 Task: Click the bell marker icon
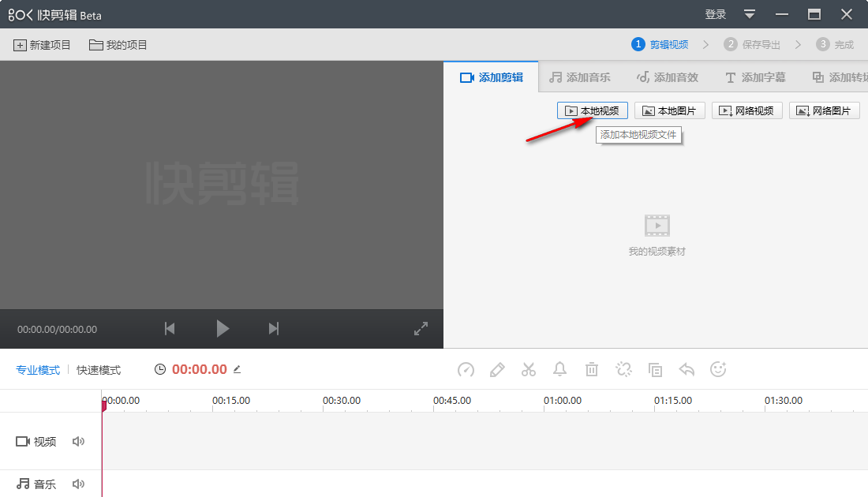(559, 369)
